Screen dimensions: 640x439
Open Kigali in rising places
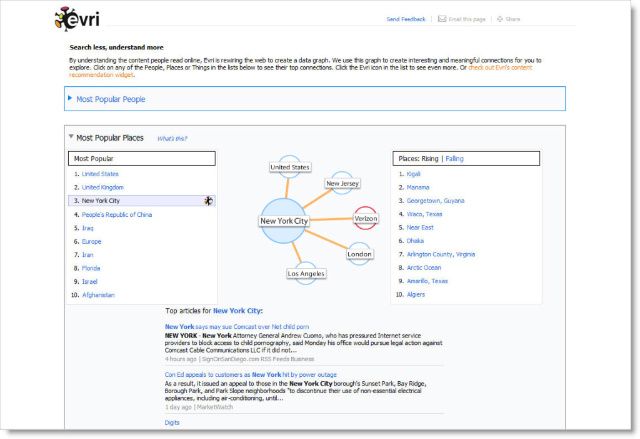[413, 174]
